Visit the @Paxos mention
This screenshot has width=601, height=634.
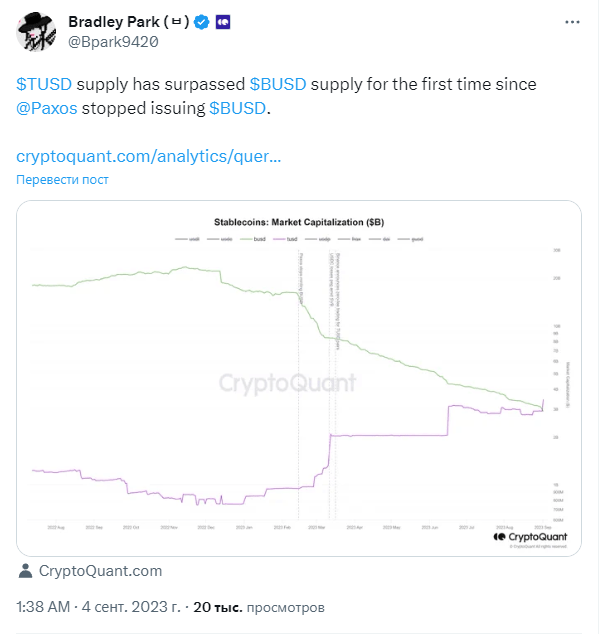pos(47,108)
